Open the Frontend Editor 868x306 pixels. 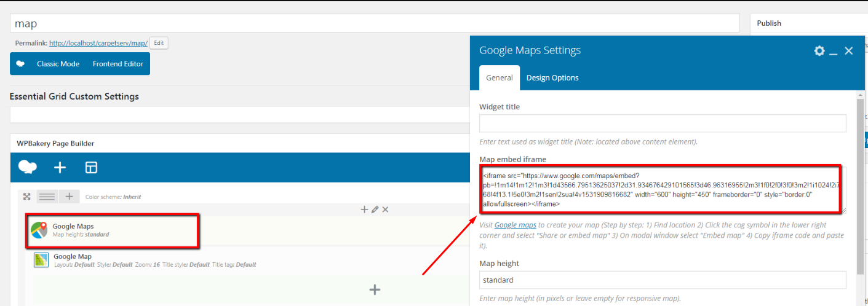click(x=117, y=64)
